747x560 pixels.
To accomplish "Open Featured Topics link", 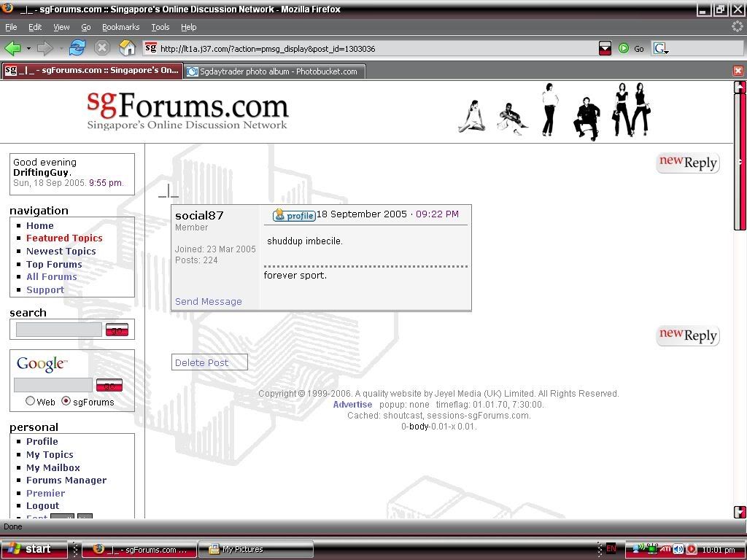I will [64, 238].
